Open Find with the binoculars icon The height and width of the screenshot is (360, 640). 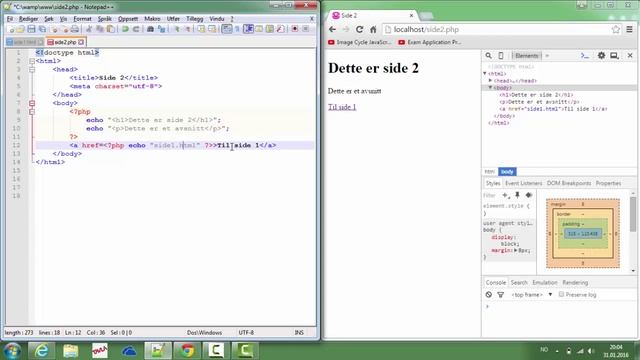pos(150,29)
